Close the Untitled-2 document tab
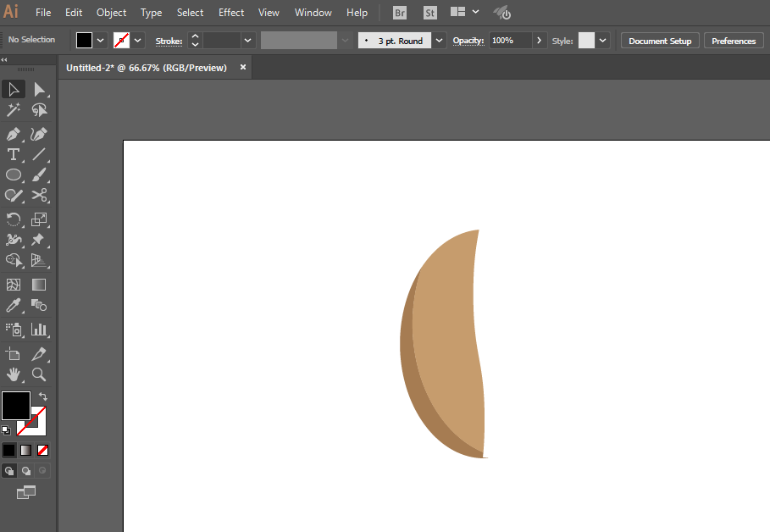Screen dimensions: 770x532 242,67
